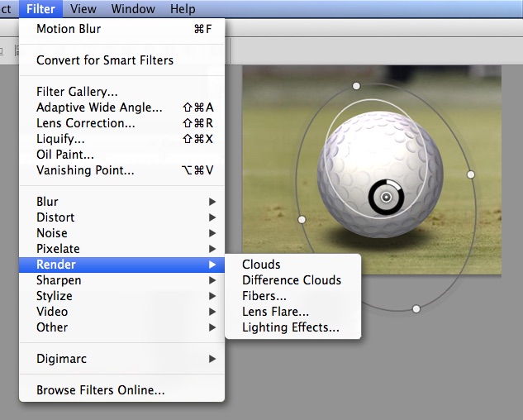Expand the Distort submenu
This screenshot has height=420, width=523.
(55, 217)
